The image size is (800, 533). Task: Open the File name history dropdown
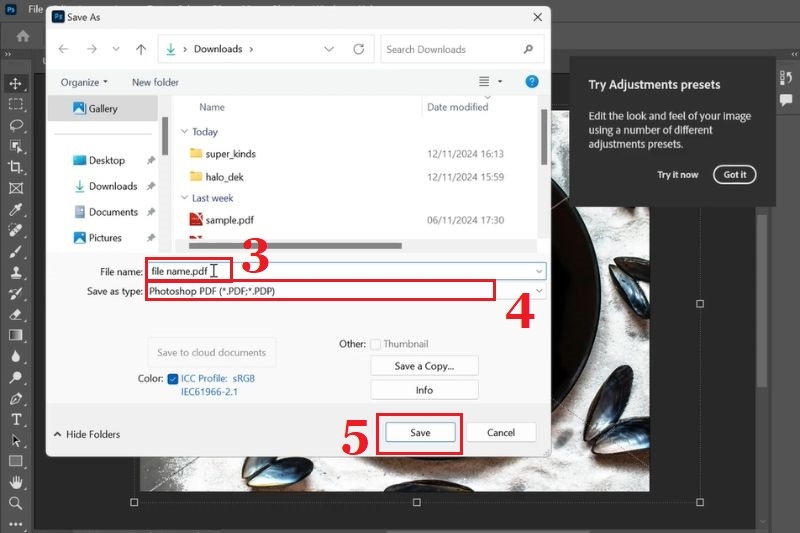(539, 271)
